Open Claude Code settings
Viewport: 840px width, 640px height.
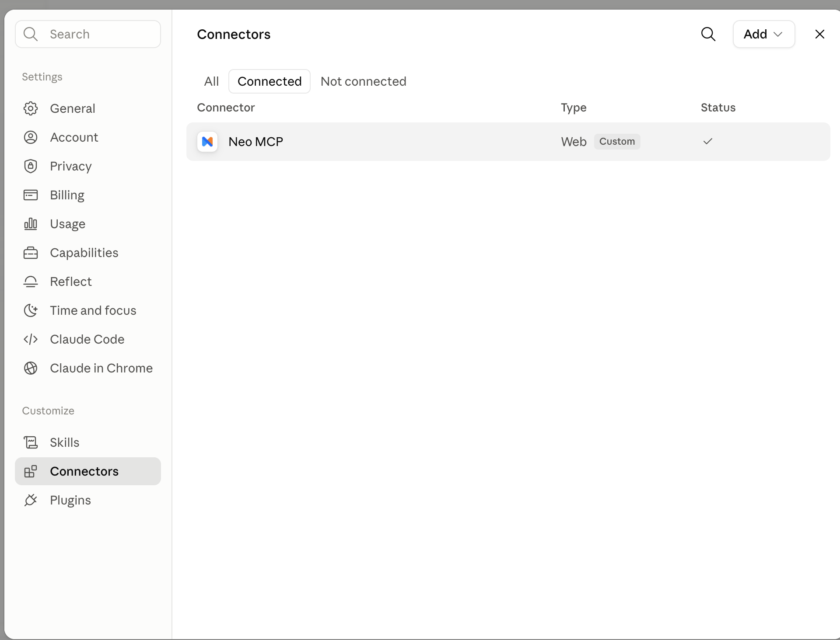coord(88,339)
